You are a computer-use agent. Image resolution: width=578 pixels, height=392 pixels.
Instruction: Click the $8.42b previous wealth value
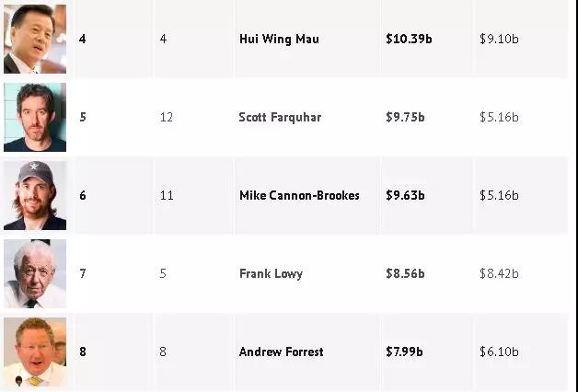coord(499,274)
